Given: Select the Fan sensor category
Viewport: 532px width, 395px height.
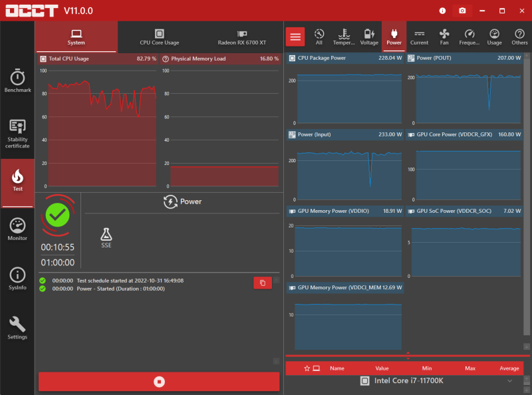Looking at the screenshot, I should (444, 37).
